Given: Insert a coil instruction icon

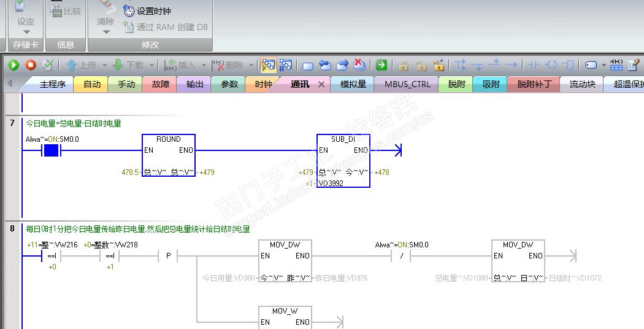Looking at the screenshot, I should coord(551,65).
